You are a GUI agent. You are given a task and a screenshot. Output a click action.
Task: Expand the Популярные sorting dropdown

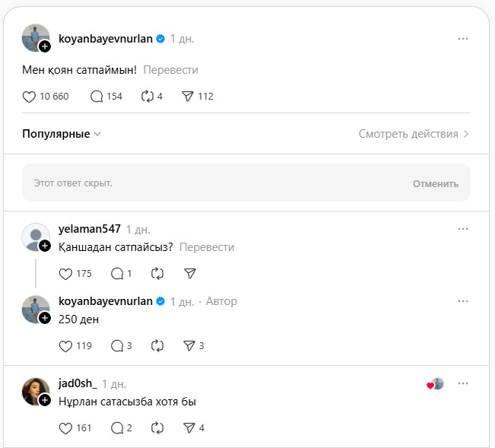pos(62,134)
